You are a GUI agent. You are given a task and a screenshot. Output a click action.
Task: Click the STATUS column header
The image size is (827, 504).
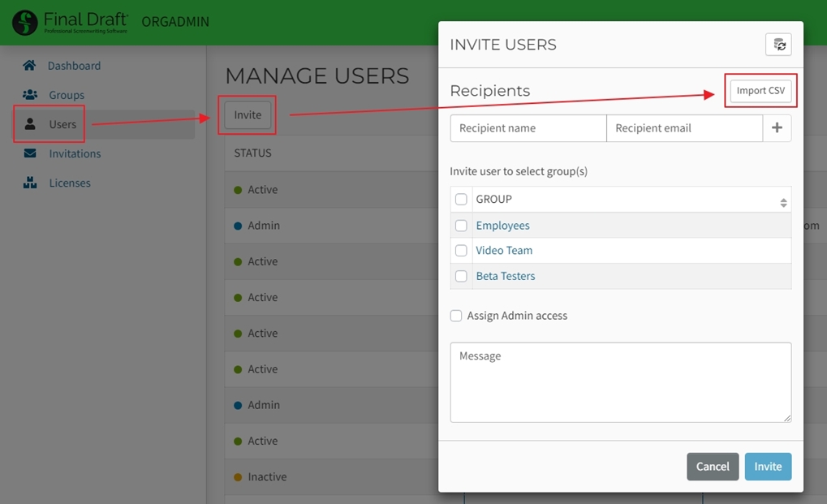click(x=252, y=153)
